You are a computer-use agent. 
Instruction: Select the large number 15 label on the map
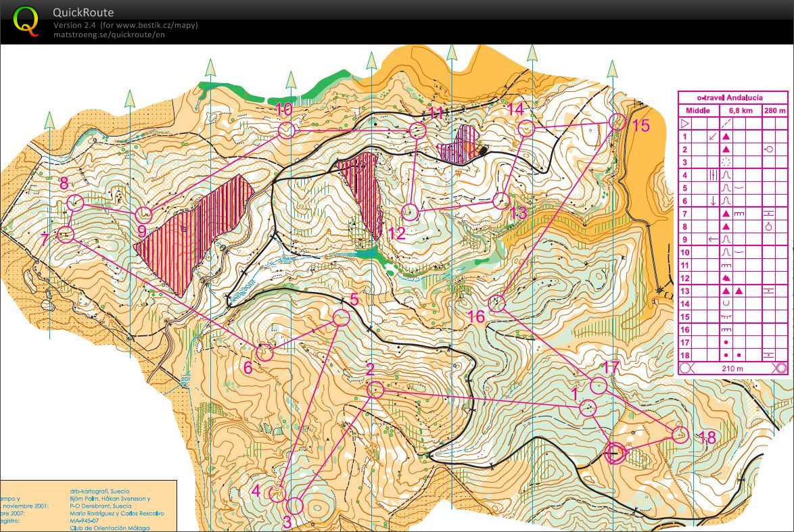640,125
